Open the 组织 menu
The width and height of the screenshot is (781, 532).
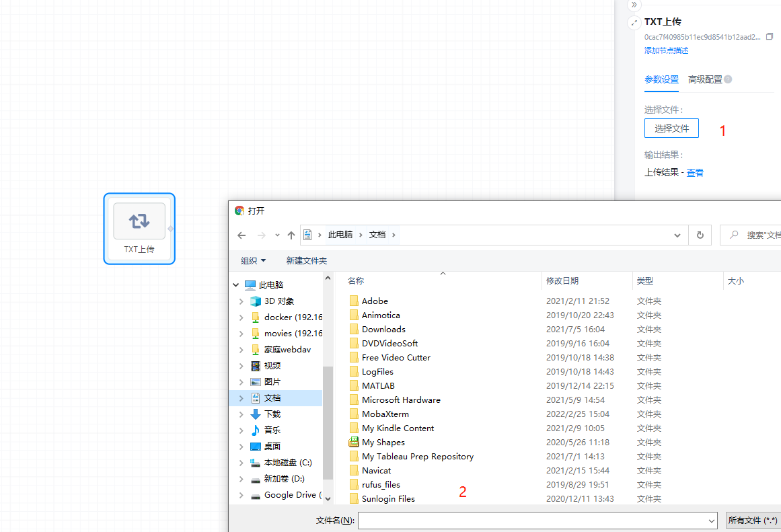coord(253,261)
